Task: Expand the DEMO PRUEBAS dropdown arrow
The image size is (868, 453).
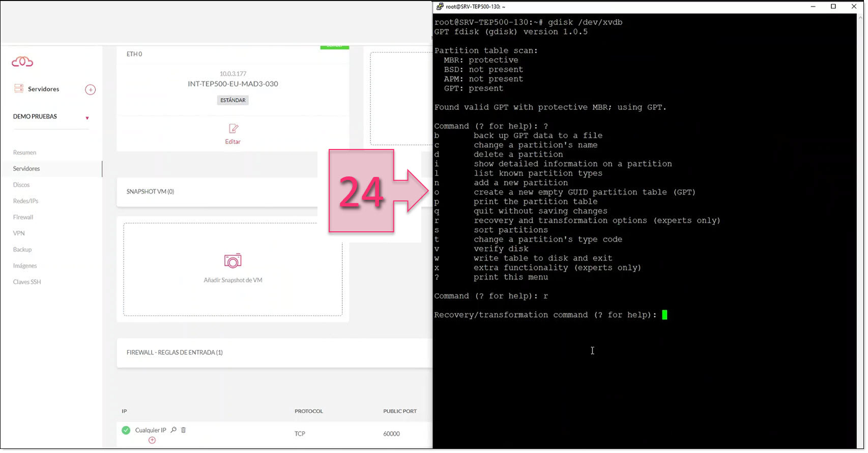Action: pos(87,118)
